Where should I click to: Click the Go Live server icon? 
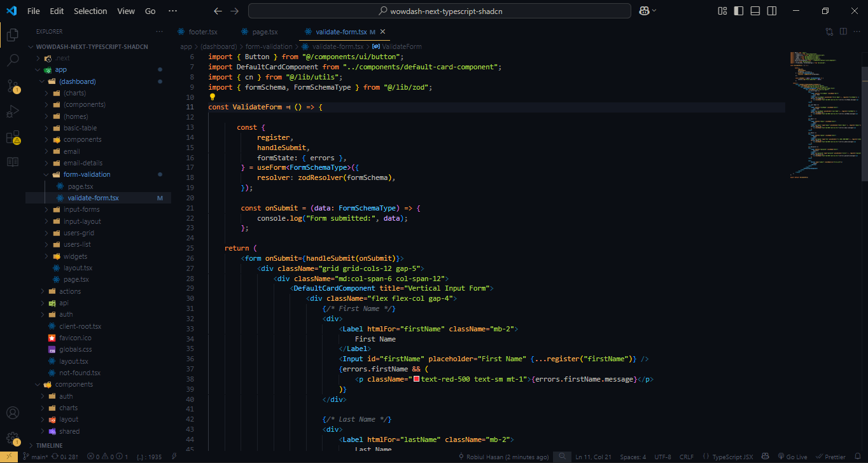(793, 456)
